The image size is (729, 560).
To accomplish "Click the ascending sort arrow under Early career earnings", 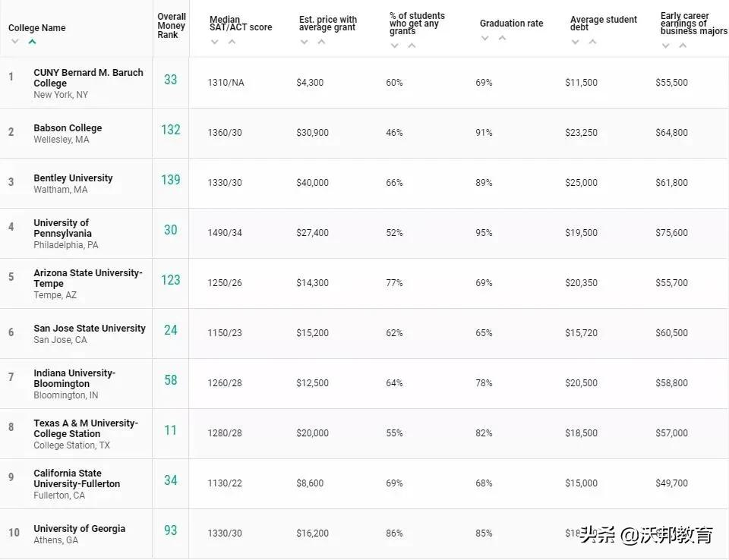I will pyautogui.click(x=683, y=44).
